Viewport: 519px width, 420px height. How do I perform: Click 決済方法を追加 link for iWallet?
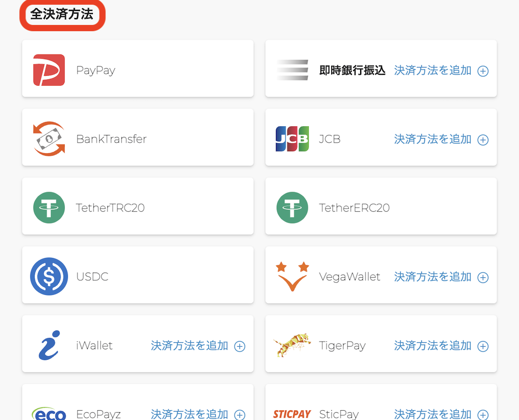(x=189, y=346)
